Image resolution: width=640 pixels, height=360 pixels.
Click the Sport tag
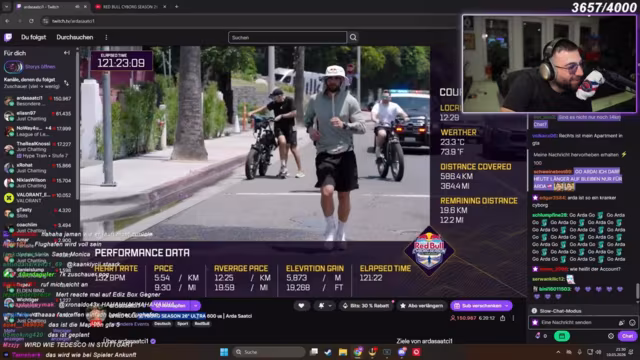click(x=182, y=324)
